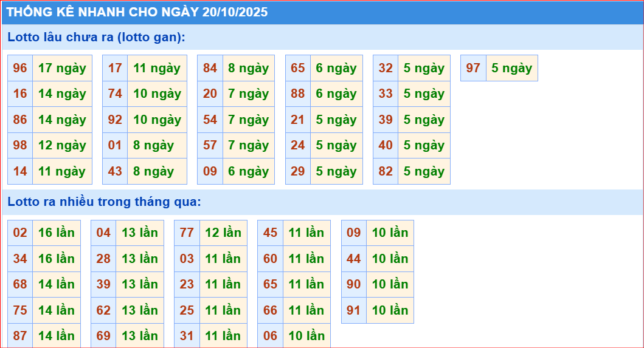Click the '17 ngày' value beside 96
Image resolution: width=644 pixels, height=348 pixels.
point(63,68)
